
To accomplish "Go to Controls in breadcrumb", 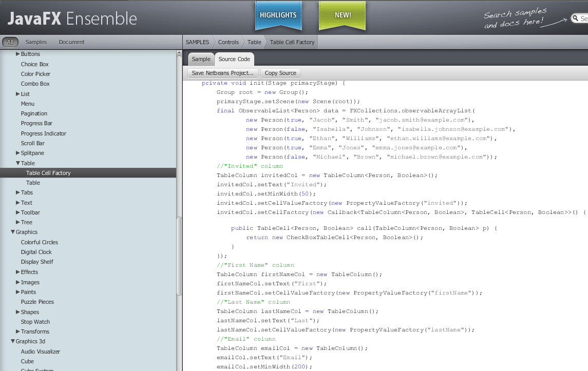I will tap(228, 42).
